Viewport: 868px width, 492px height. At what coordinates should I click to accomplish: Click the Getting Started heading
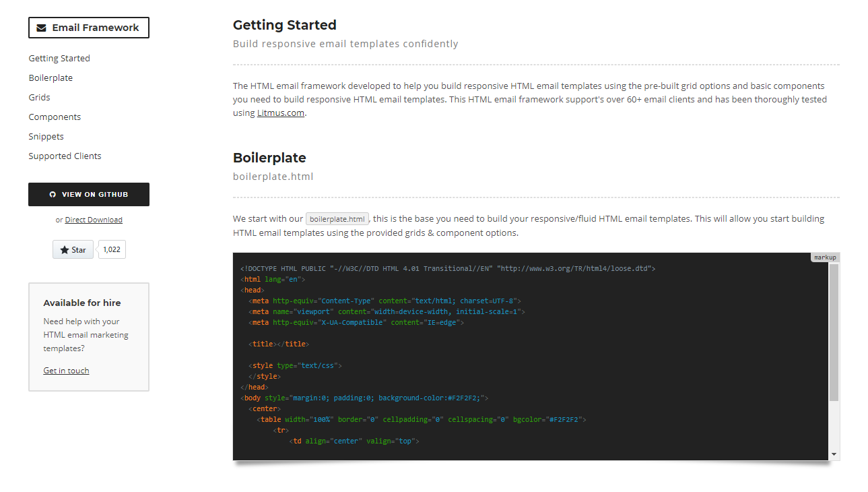click(x=285, y=25)
